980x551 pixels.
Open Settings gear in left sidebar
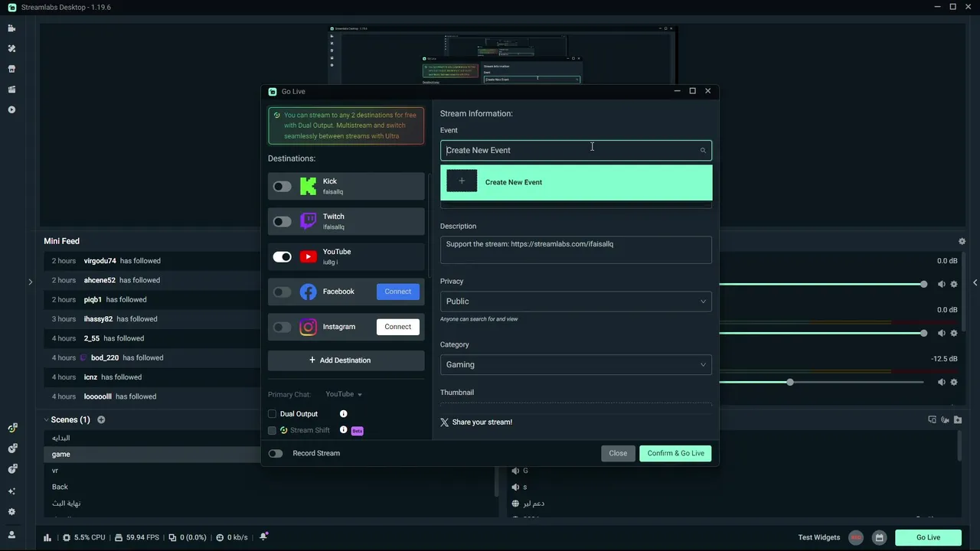point(11,512)
